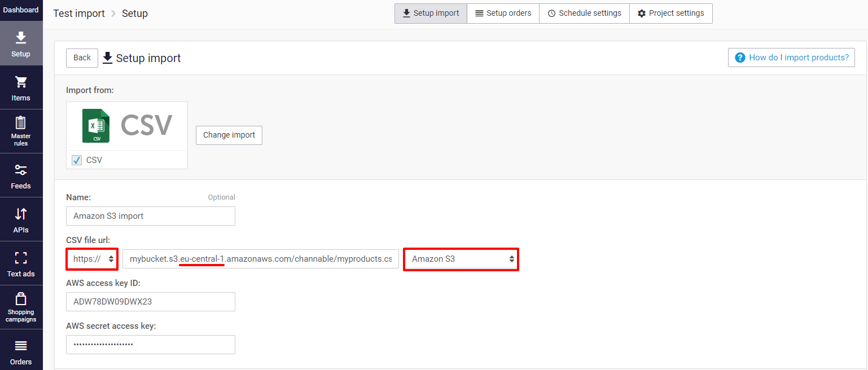This screenshot has width=868, height=370.
Task: Open the Feeds section icon
Action: [x=21, y=170]
